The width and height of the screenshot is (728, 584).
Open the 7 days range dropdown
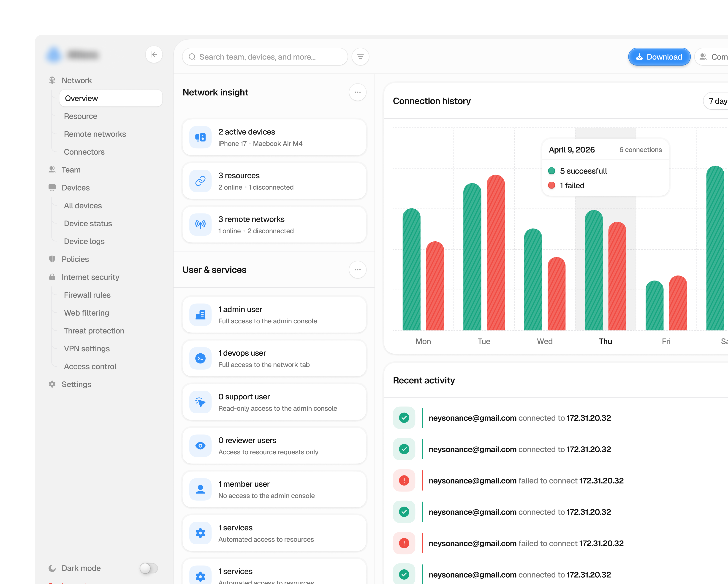click(716, 101)
